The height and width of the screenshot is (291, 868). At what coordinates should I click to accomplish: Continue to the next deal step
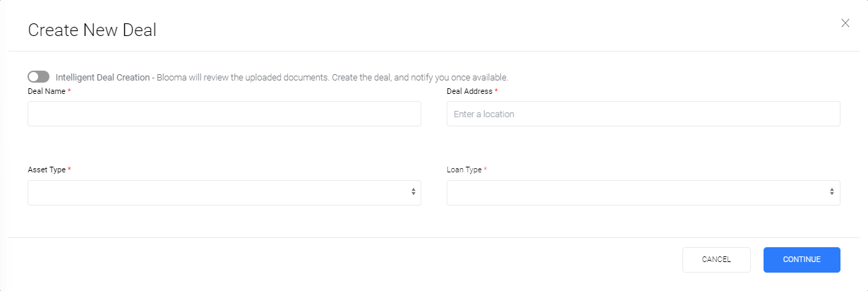802,260
